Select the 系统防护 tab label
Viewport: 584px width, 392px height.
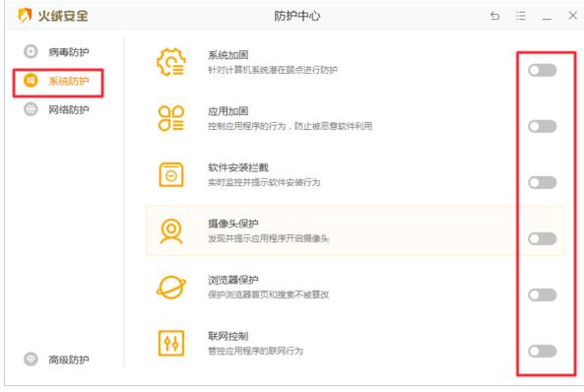tap(69, 81)
